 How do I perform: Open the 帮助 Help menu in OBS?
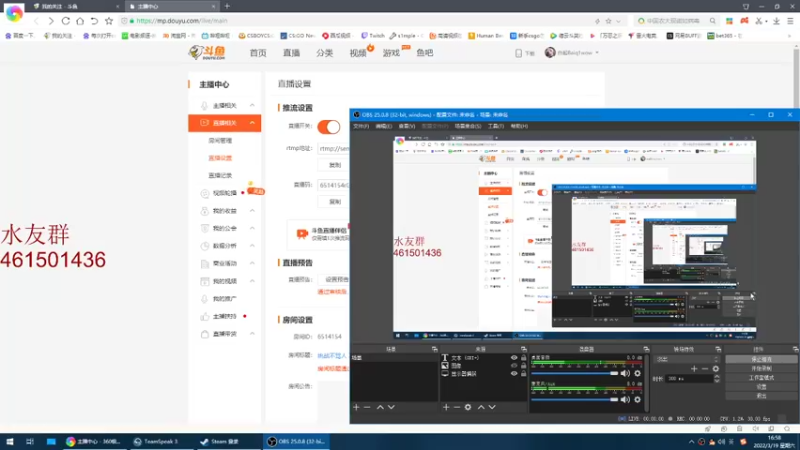[x=519, y=126]
